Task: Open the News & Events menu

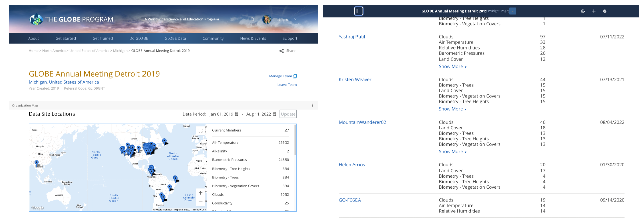Action: (x=253, y=38)
